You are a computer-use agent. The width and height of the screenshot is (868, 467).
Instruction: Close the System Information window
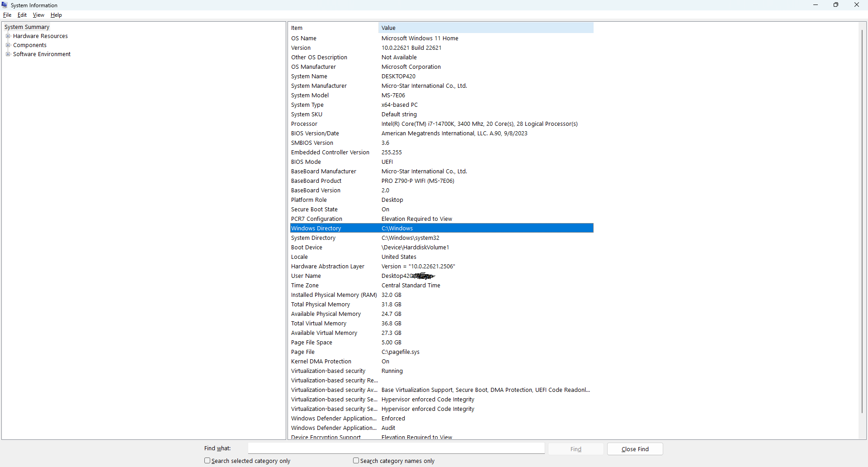tap(857, 5)
